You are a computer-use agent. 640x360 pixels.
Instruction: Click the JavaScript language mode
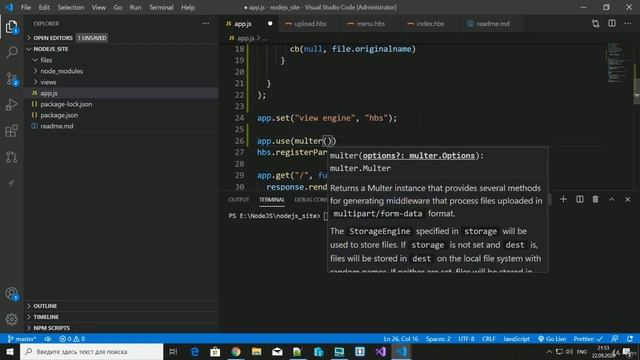[x=516, y=339]
